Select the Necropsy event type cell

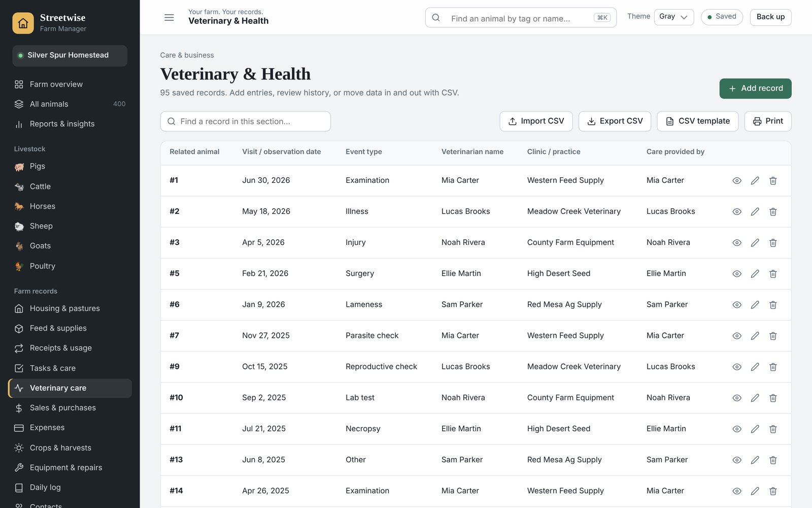(363, 429)
